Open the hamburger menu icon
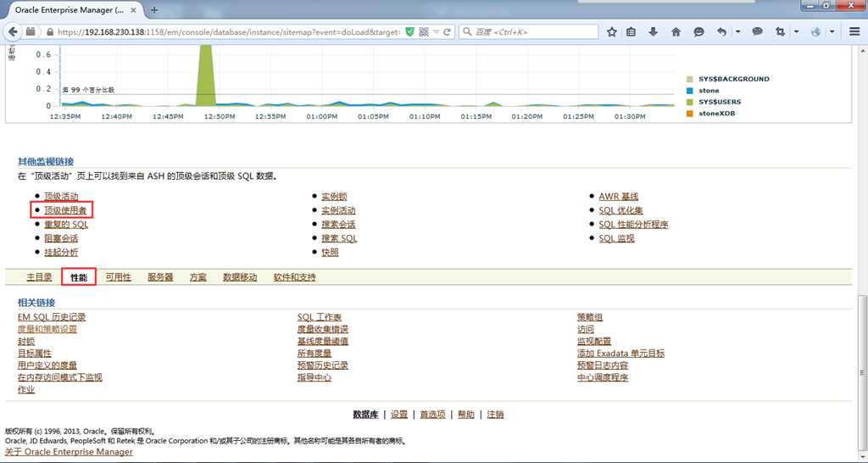 [854, 31]
